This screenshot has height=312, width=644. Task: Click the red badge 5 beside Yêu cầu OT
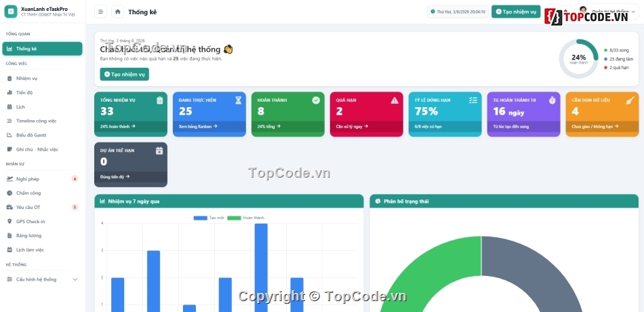point(75,207)
